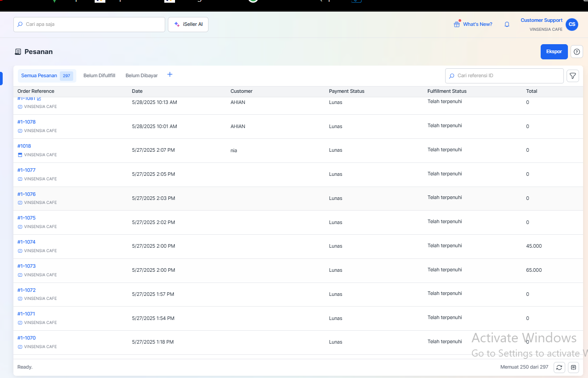Screen dimensions: 588x378
Task: Open order #1-1078
Action: point(26,122)
